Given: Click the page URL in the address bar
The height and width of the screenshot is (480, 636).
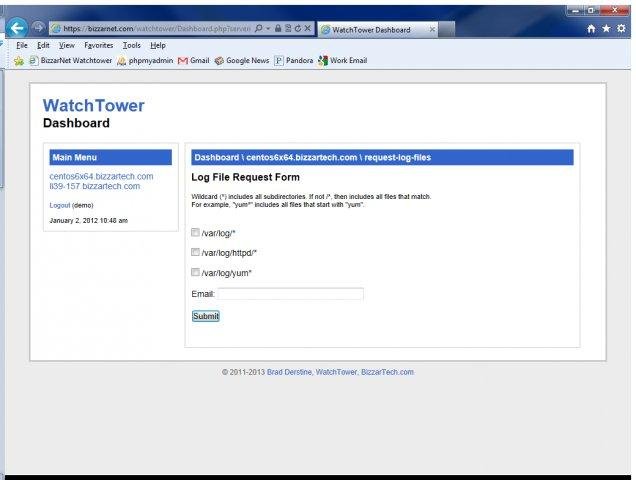Looking at the screenshot, I should [157, 29].
